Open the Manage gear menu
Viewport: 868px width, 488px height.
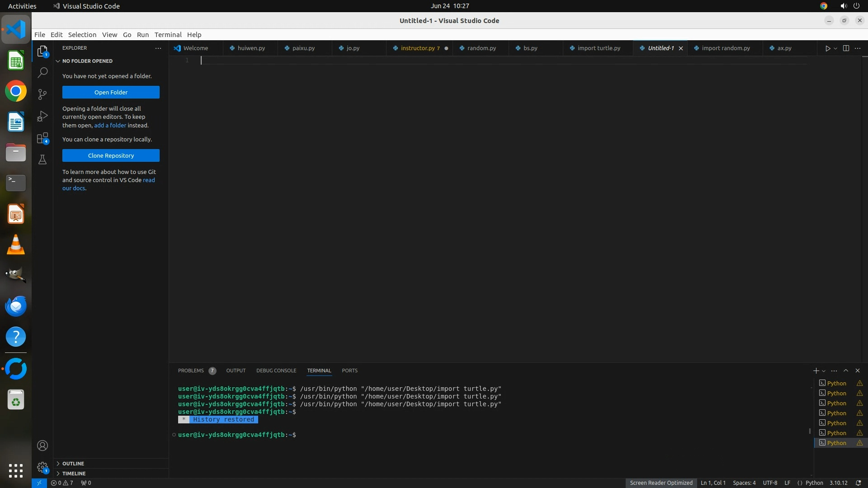[42, 467]
